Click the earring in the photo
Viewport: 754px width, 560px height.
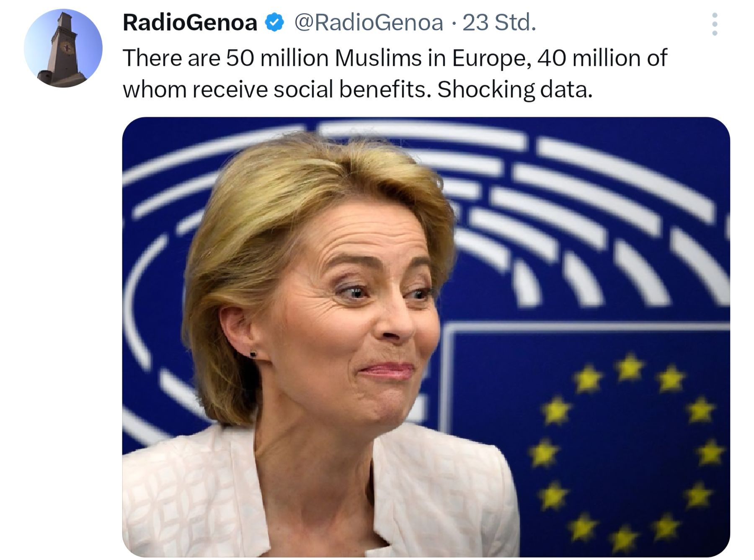253,354
